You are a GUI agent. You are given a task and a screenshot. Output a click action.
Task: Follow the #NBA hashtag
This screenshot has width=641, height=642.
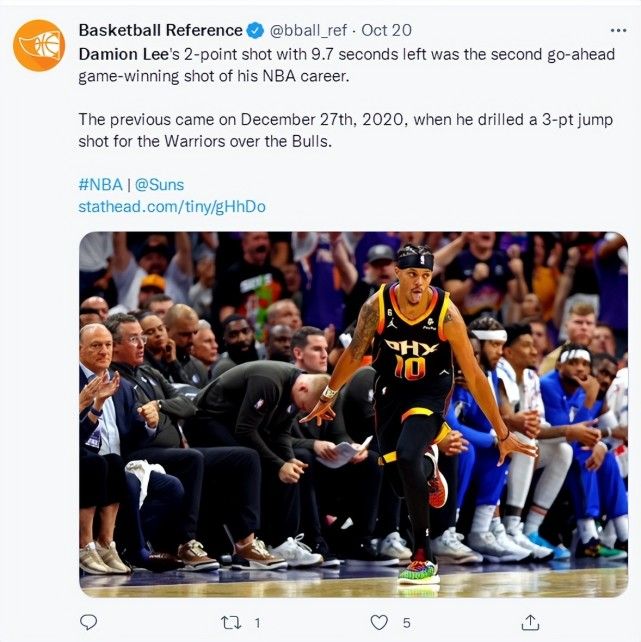pos(100,185)
